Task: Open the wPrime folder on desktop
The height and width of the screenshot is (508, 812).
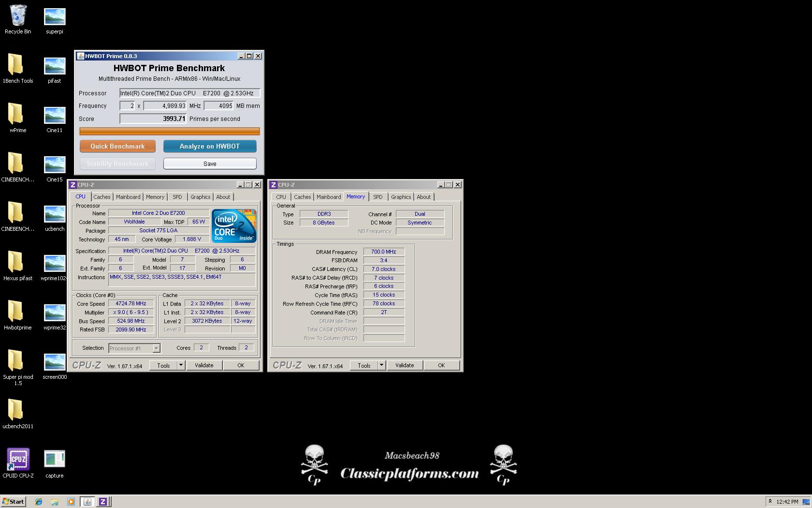Action: (18, 118)
